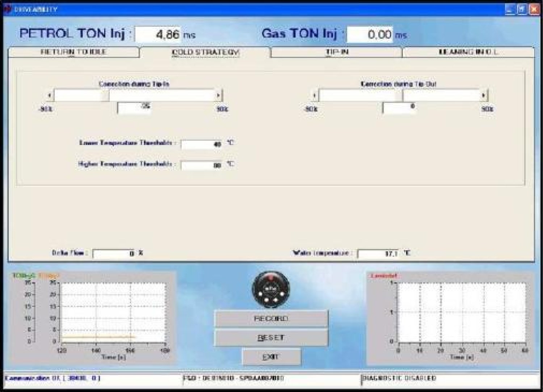Click the Gas TON Inj value box
The image size is (543, 392).
tap(370, 34)
